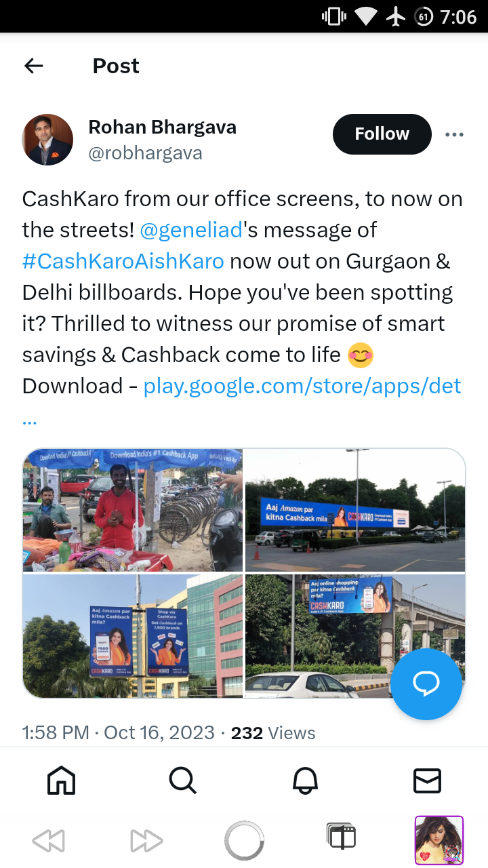Open the Notifications bell tab

305,780
